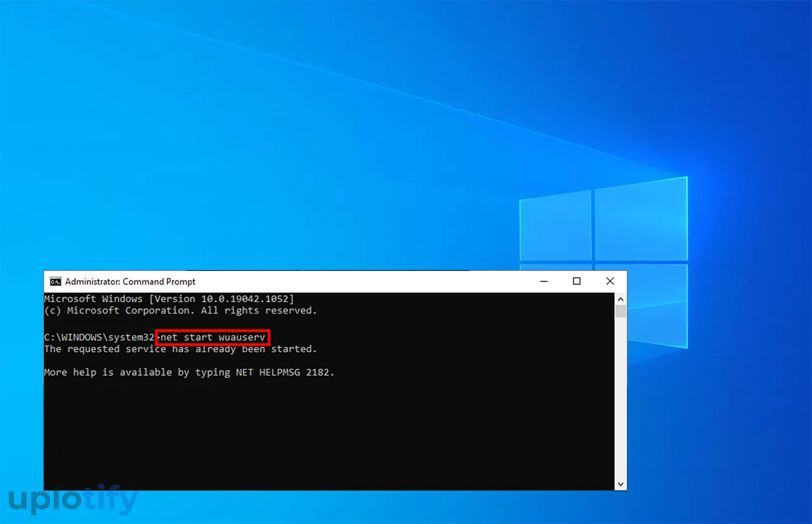Image resolution: width=812 pixels, height=524 pixels.
Task: Close the Administrator Command Prompt window
Action: coord(610,282)
